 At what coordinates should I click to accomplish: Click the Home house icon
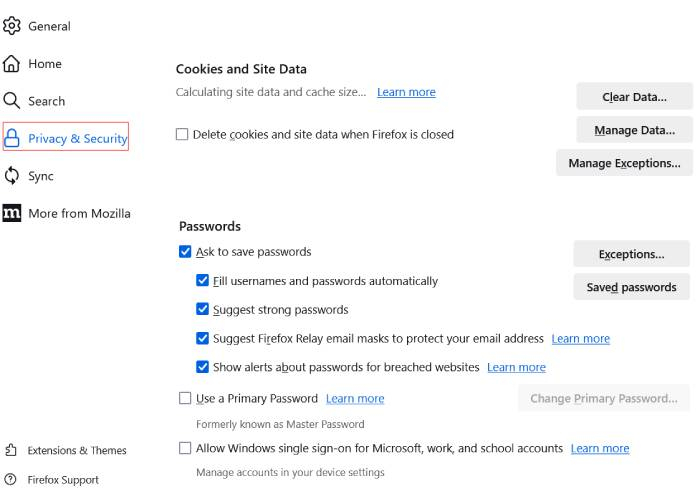point(12,63)
